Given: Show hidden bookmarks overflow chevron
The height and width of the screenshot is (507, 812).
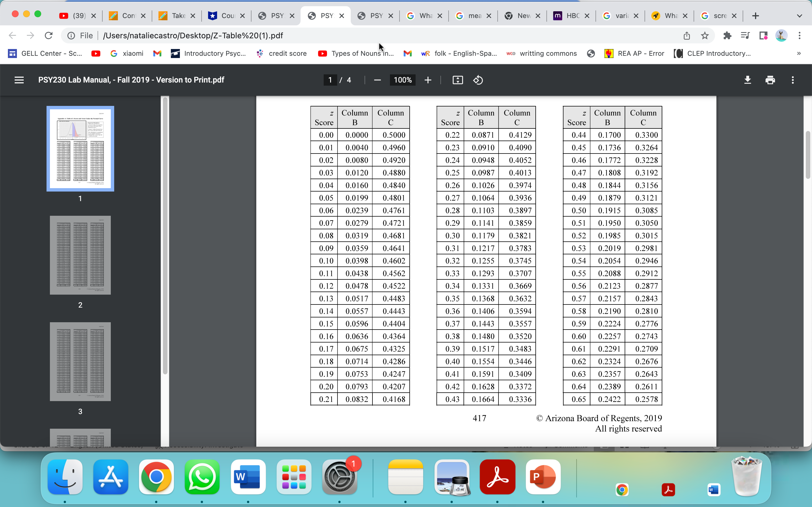Looking at the screenshot, I should (798, 53).
